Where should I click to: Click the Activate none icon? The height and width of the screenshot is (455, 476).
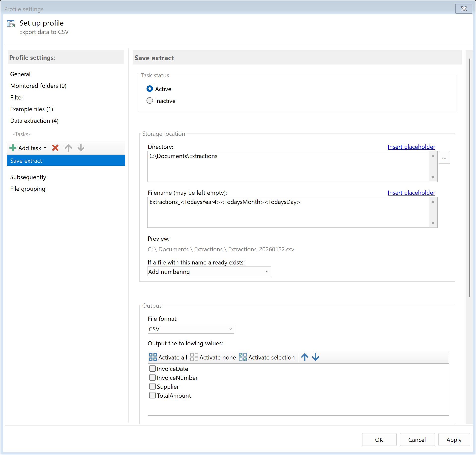coord(194,357)
